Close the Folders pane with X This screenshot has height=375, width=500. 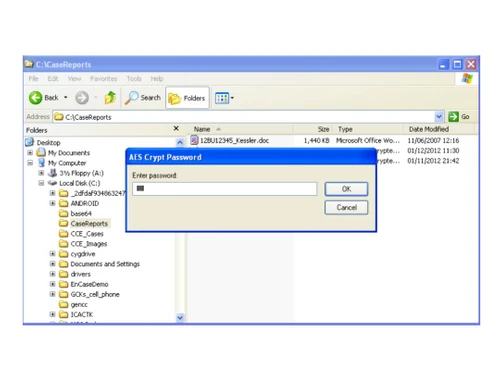point(176,129)
